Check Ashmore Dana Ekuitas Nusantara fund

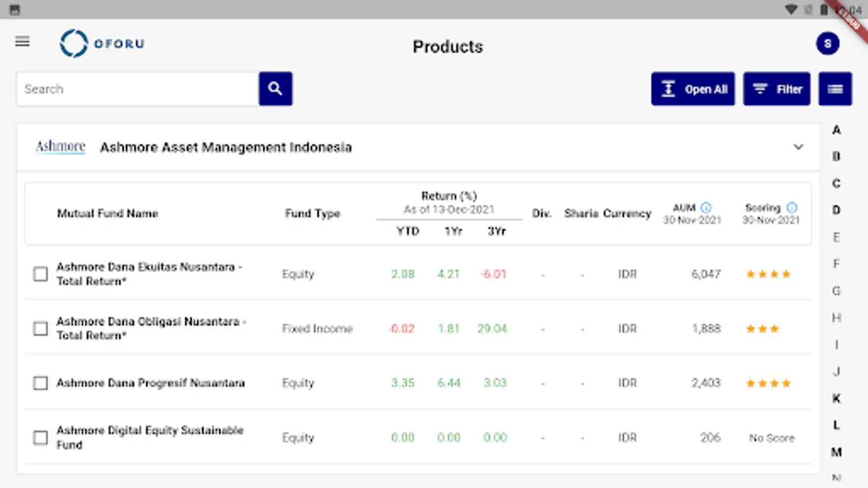pyautogui.click(x=41, y=274)
